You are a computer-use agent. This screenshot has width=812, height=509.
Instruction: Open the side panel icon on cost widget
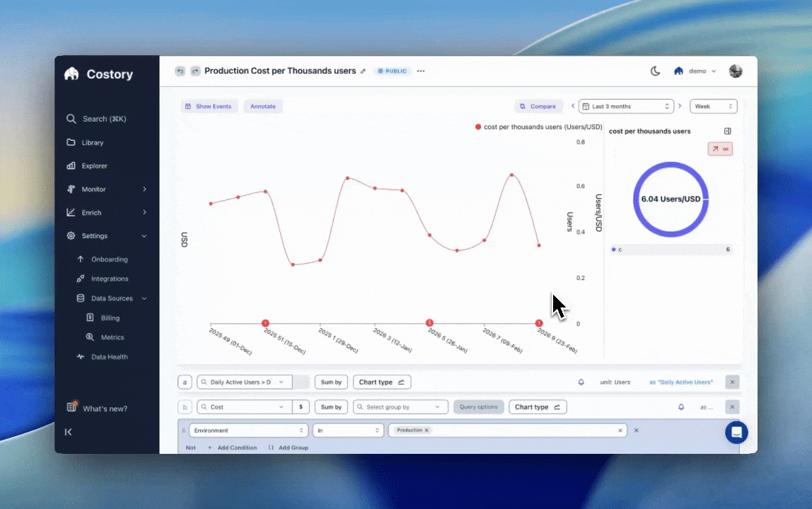[728, 131]
